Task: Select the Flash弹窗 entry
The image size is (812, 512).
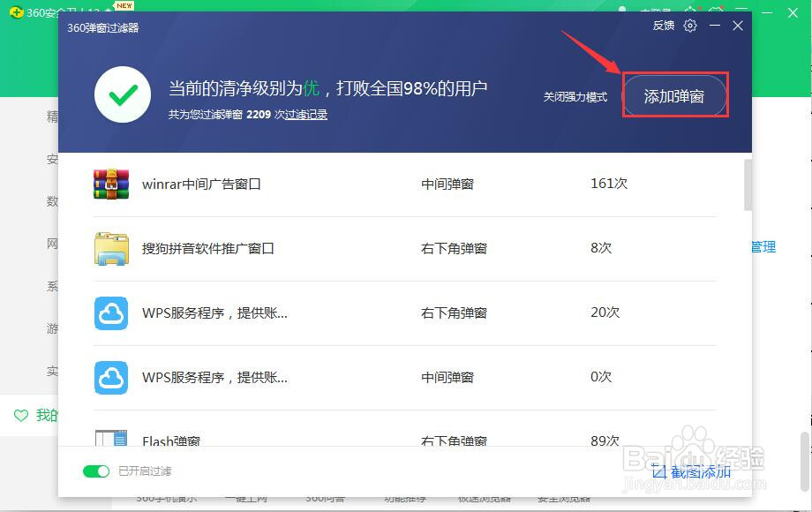Action: (x=171, y=440)
